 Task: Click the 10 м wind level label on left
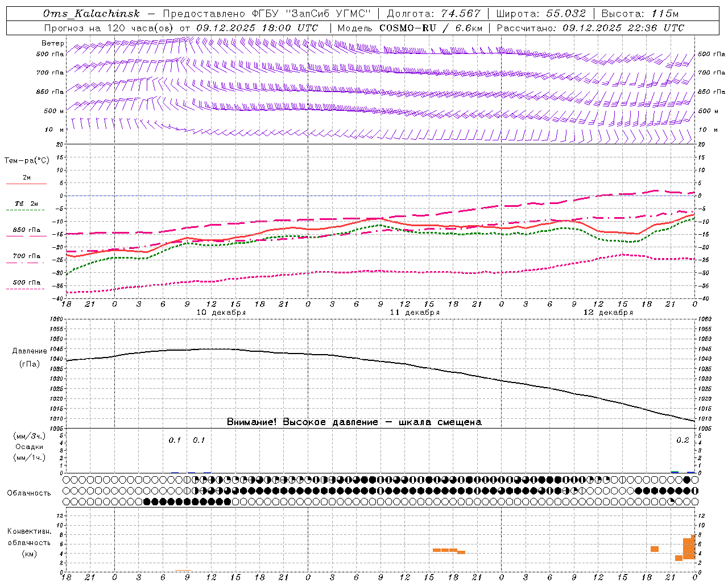pyautogui.click(x=54, y=130)
